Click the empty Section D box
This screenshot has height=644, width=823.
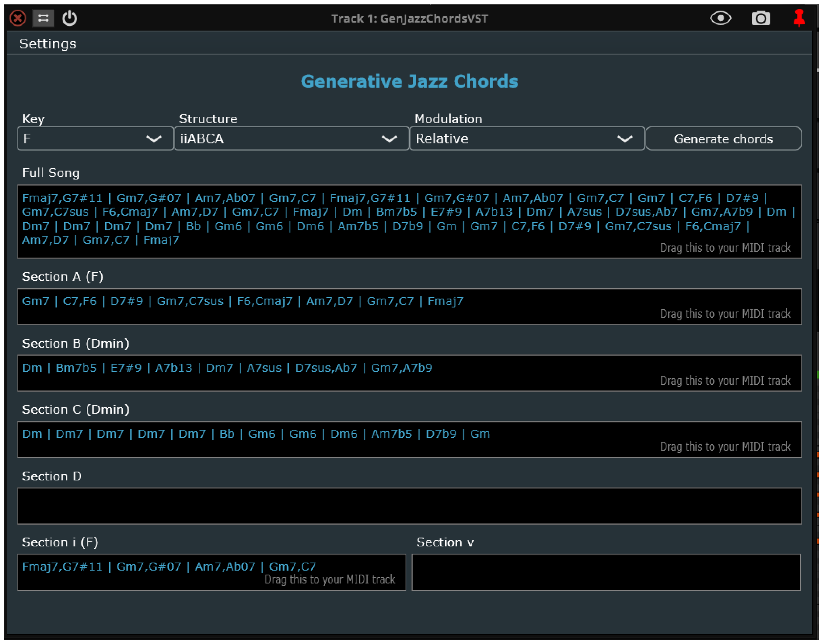click(x=409, y=506)
